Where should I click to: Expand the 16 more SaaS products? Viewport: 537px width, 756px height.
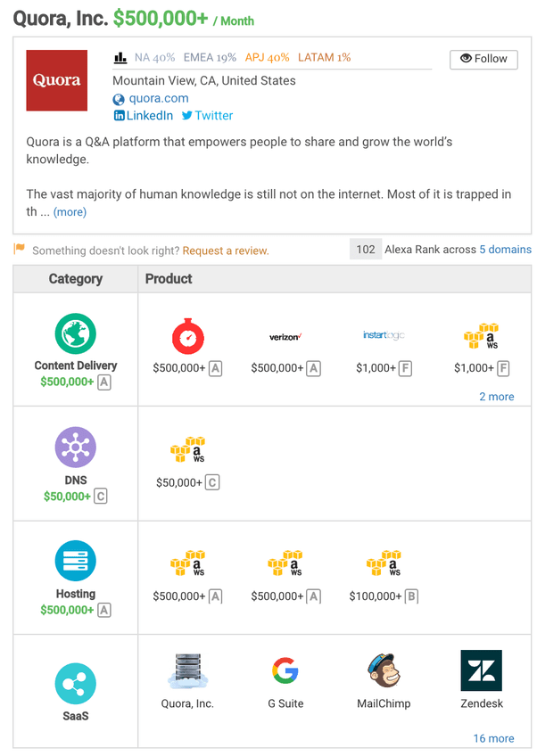[493, 738]
